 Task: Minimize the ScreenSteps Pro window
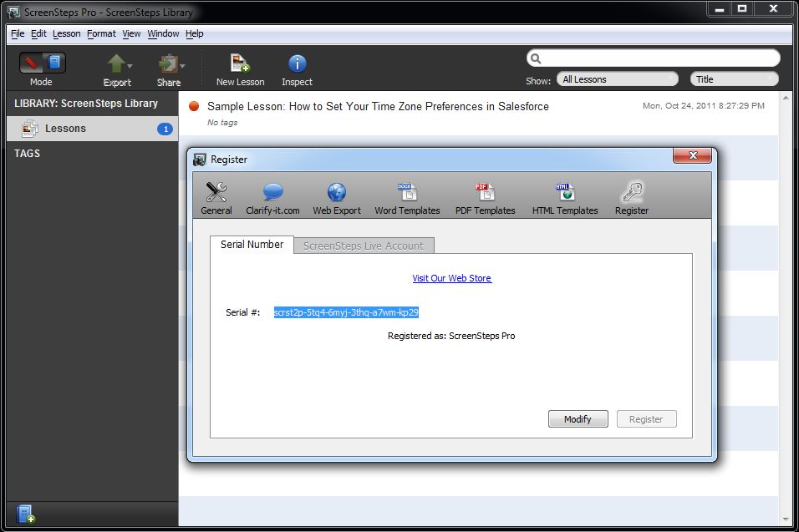click(x=720, y=8)
